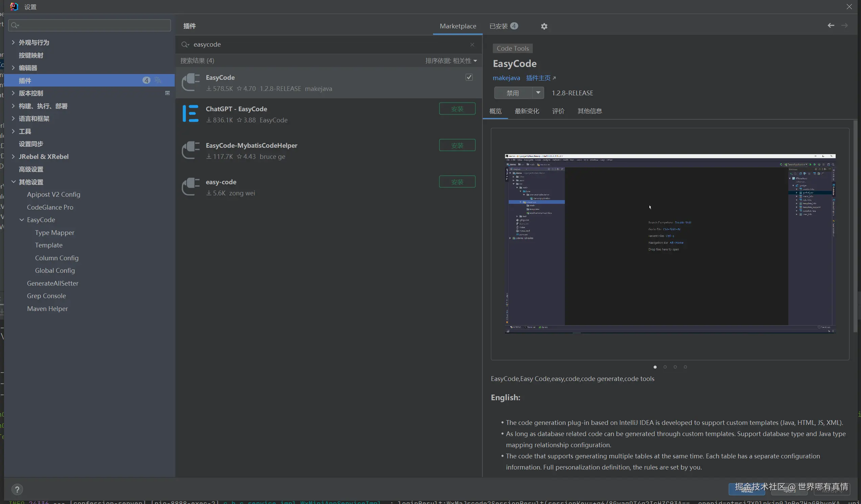This screenshot has height=504, width=861.
Task: Click the back navigation arrow
Action: click(831, 26)
